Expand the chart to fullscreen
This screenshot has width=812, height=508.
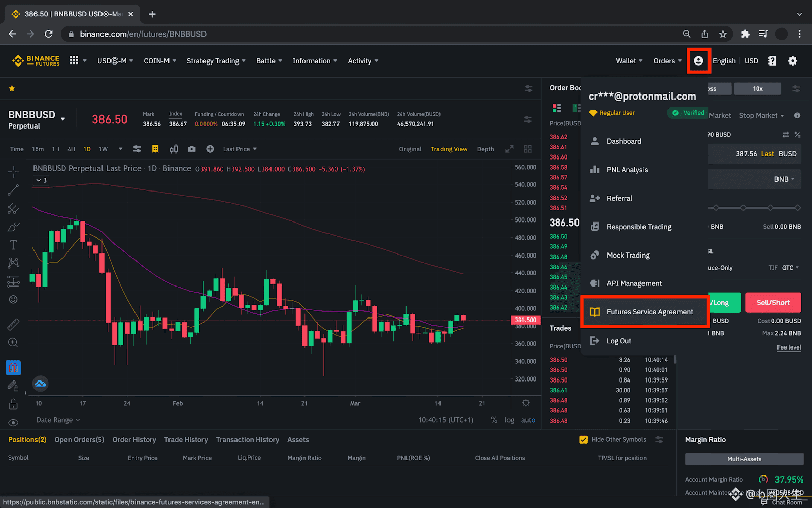pyautogui.click(x=510, y=149)
